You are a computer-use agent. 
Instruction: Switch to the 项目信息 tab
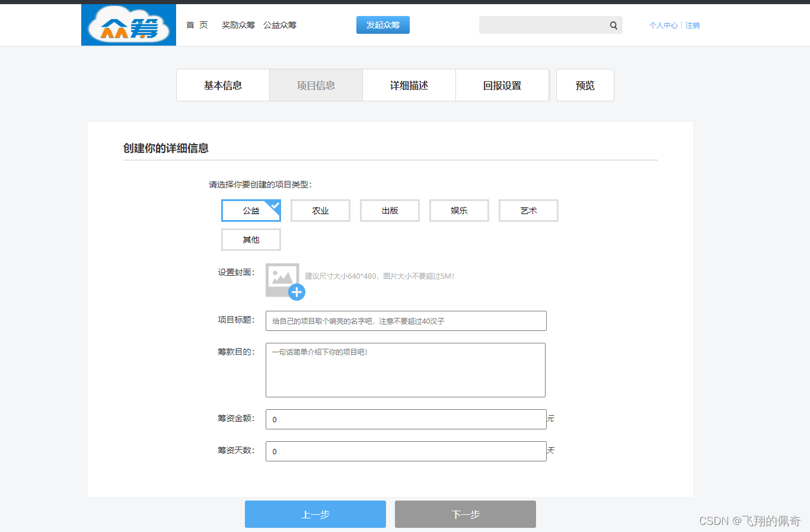316,85
